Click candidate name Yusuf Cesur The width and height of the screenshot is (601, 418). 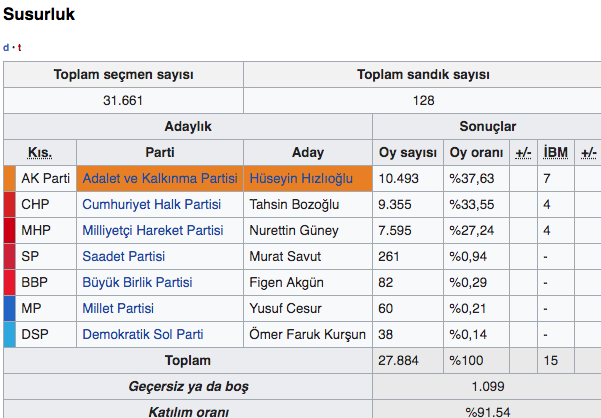tap(285, 308)
